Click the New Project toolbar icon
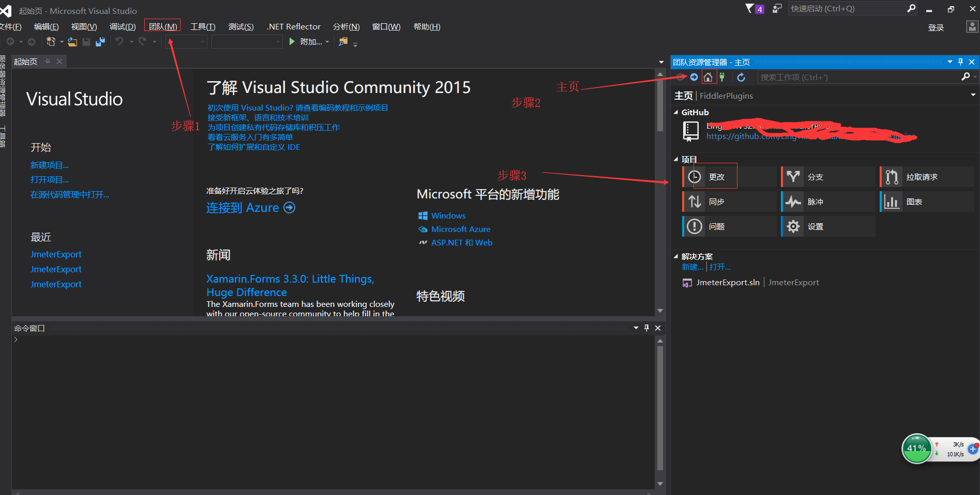 pos(51,41)
